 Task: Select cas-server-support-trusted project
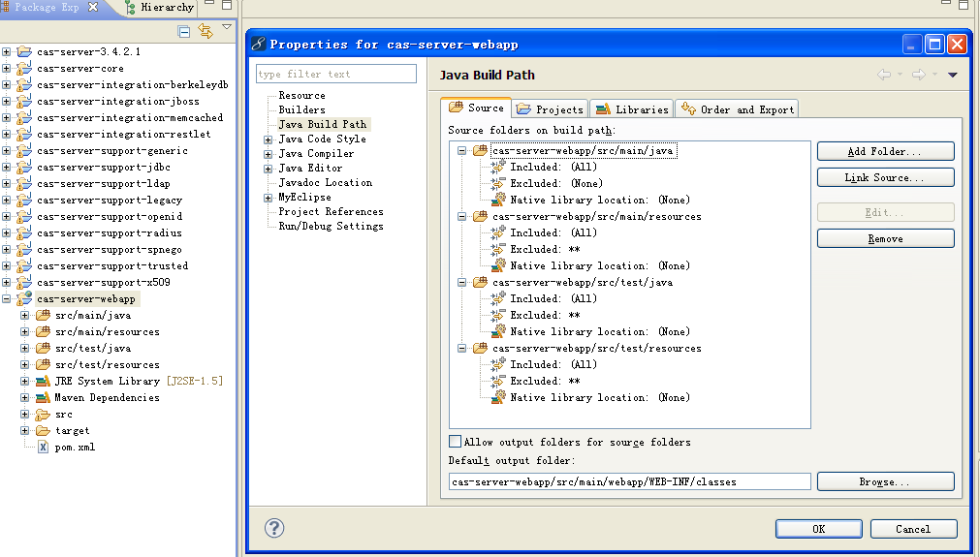click(112, 266)
